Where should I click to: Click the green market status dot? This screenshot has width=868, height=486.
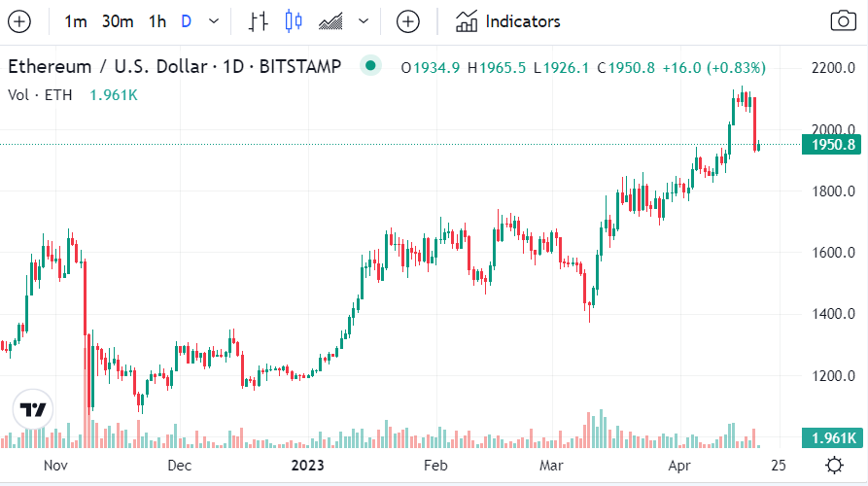pos(370,66)
